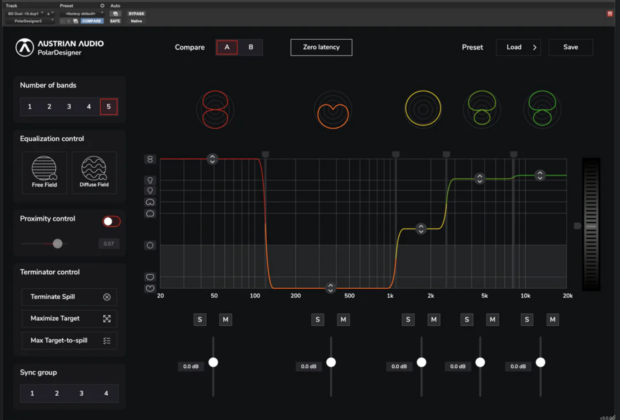The width and height of the screenshot is (620, 420).
Task: Select omni circle icon on graph's left scale
Action: pyautogui.click(x=150, y=245)
